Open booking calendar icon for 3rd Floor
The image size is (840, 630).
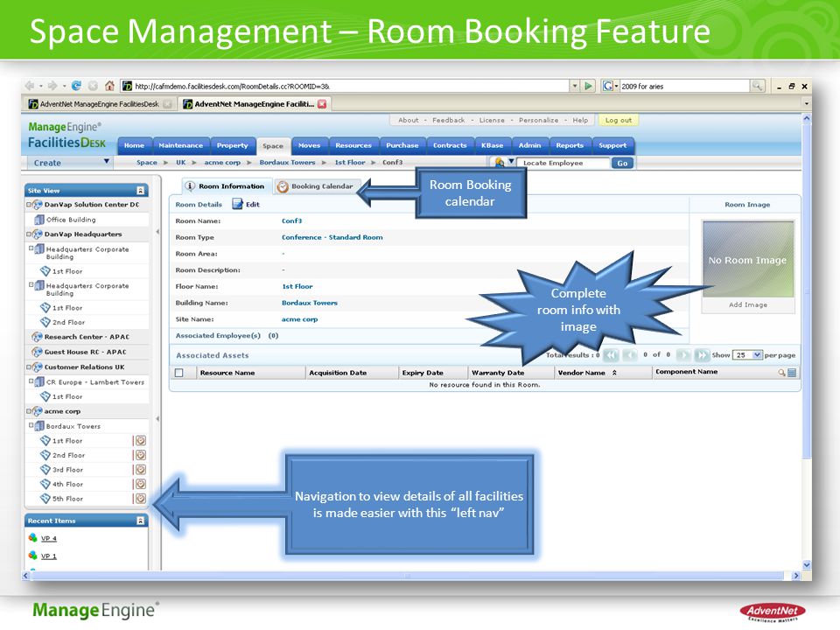coord(140,469)
